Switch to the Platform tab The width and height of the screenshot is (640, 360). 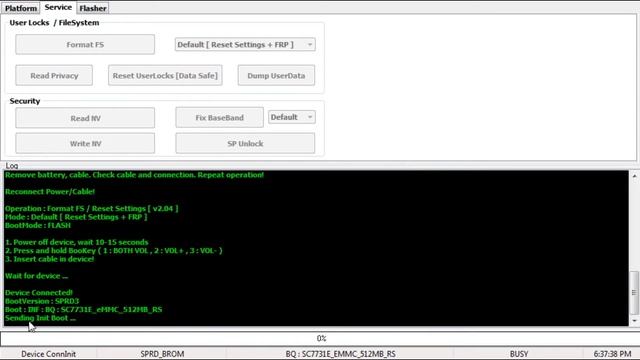pyautogui.click(x=21, y=8)
